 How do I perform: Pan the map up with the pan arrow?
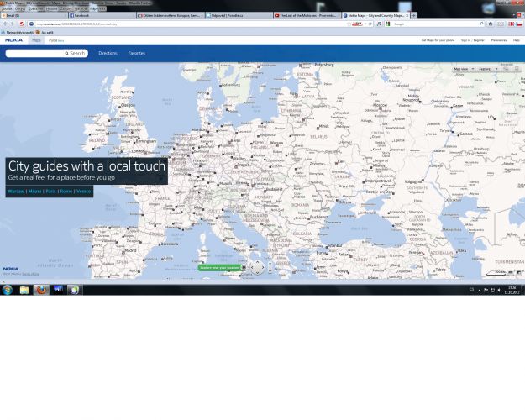pos(258,262)
